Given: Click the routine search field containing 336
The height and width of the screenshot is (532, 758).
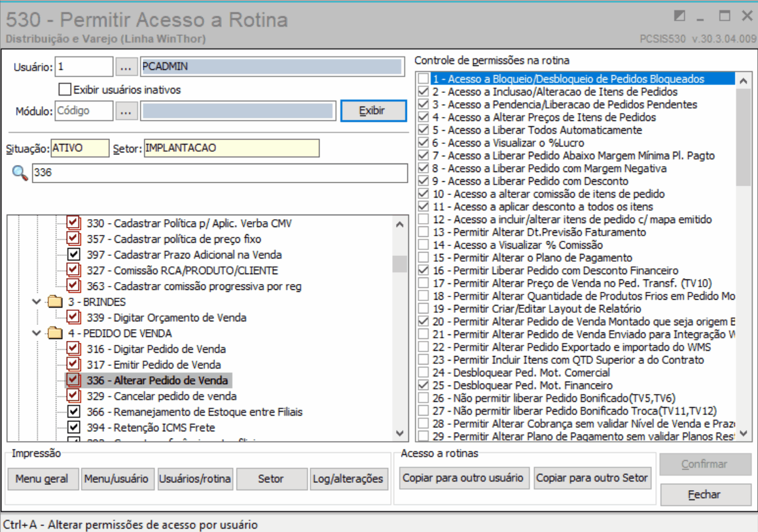Looking at the screenshot, I should [220, 173].
